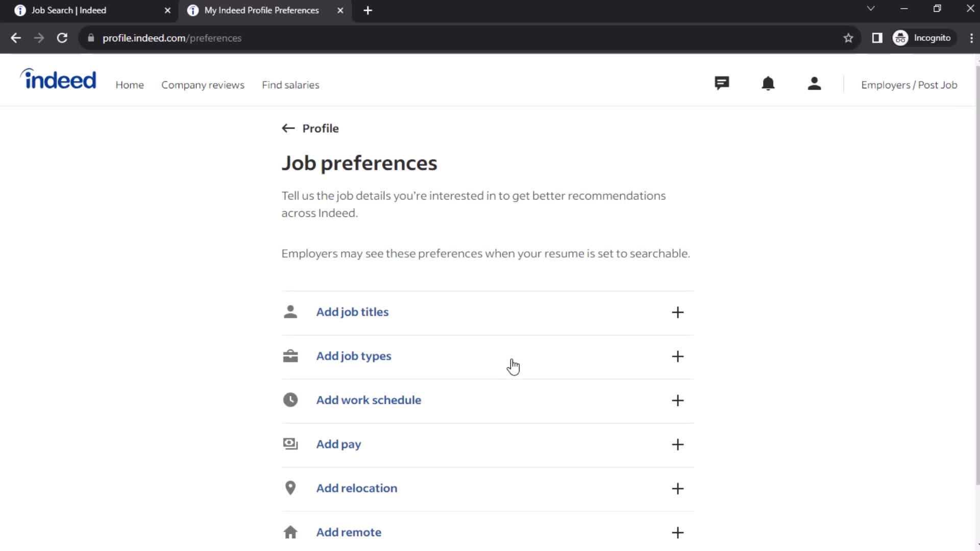Click the briefcase icon next to Add job types
Viewport: 980px width, 551px height.
291,355
